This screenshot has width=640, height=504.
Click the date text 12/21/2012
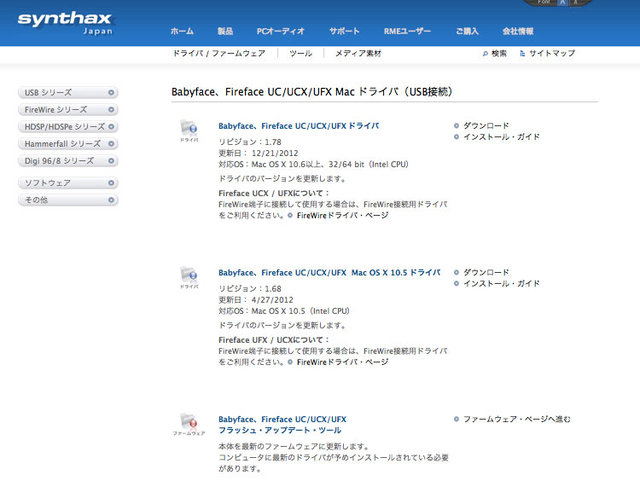(x=275, y=153)
